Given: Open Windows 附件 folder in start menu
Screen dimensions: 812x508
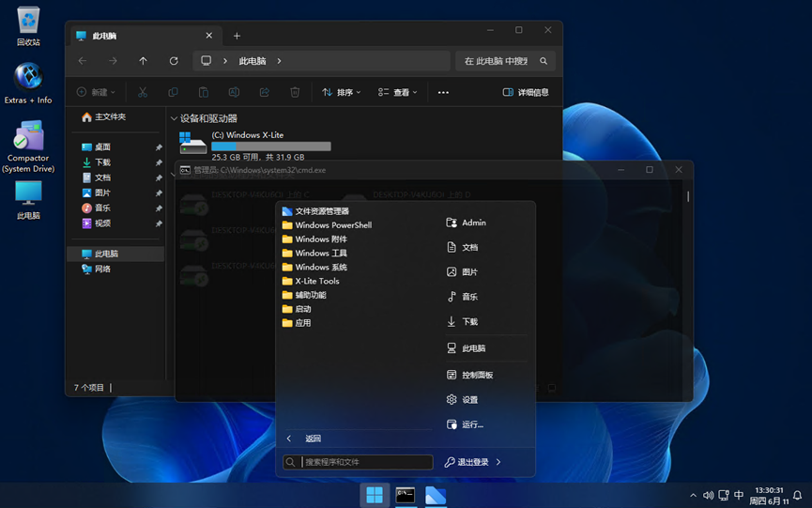Looking at the screenshot, I should (314, 239).
